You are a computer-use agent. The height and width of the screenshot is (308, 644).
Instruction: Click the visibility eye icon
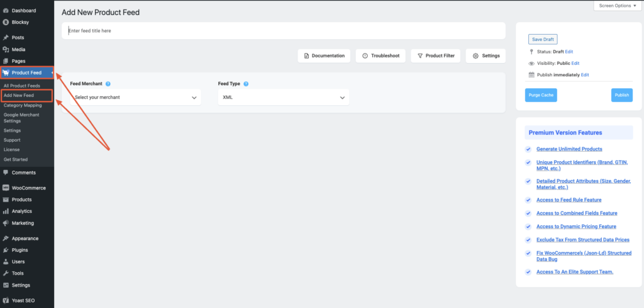tap(531, 64)
